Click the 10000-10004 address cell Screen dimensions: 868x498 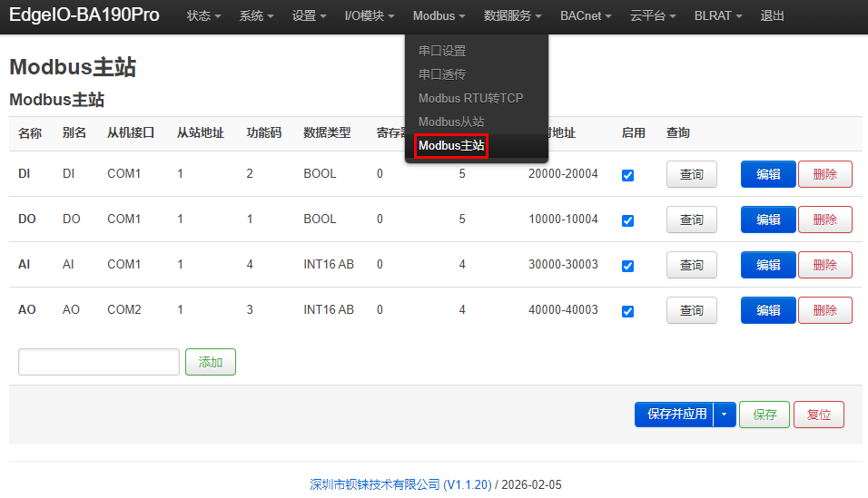click(563, 220)
